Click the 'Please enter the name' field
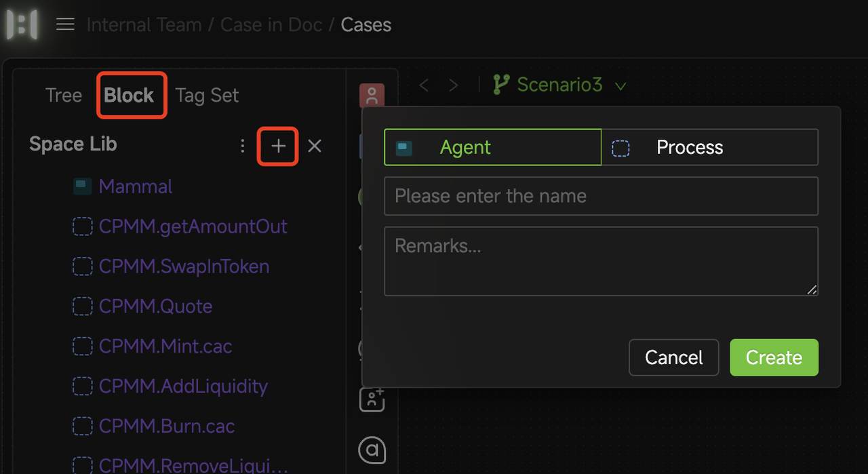The width and height of the screenshot is (868, 474). pyautogui.click(x=601, y=196)
